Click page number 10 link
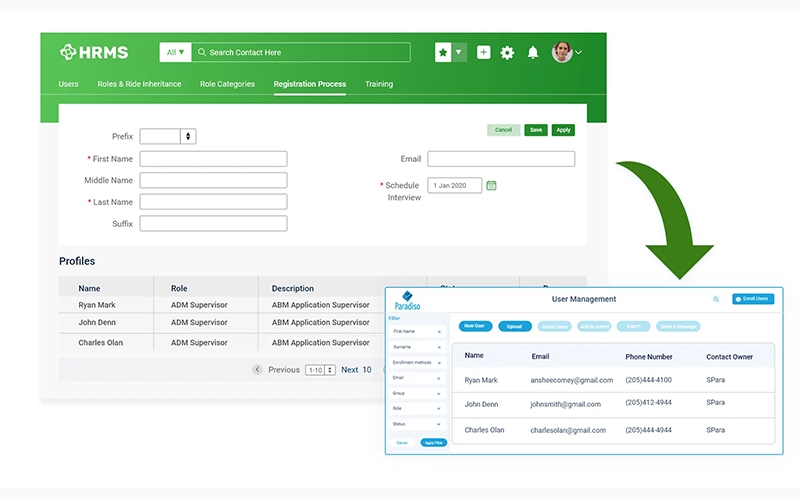 [367, 369]
